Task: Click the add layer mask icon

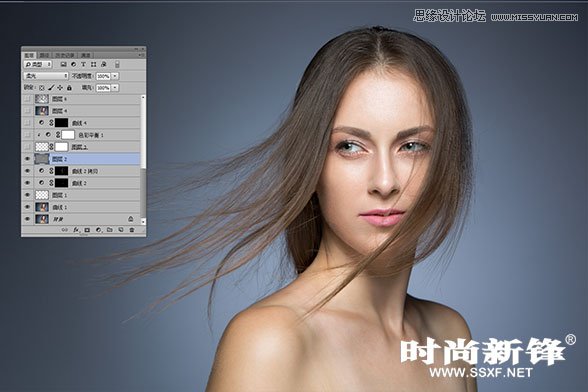Action: pos(87,230)
